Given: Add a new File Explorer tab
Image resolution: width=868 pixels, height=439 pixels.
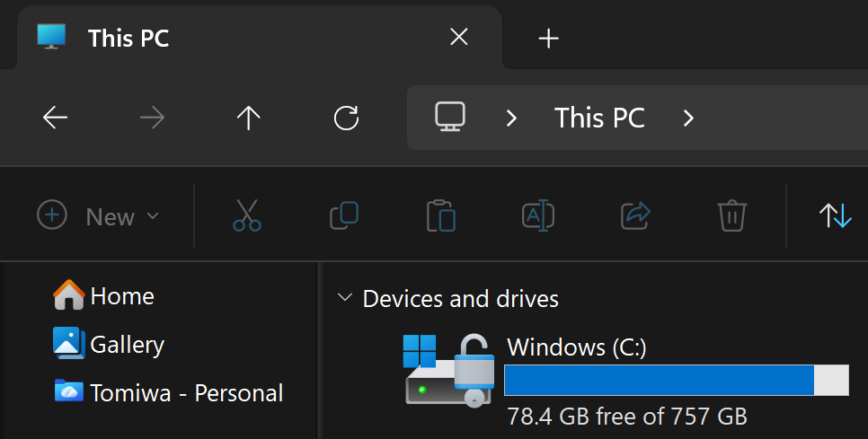Looking at the screenshot, I should coord(549,38).
